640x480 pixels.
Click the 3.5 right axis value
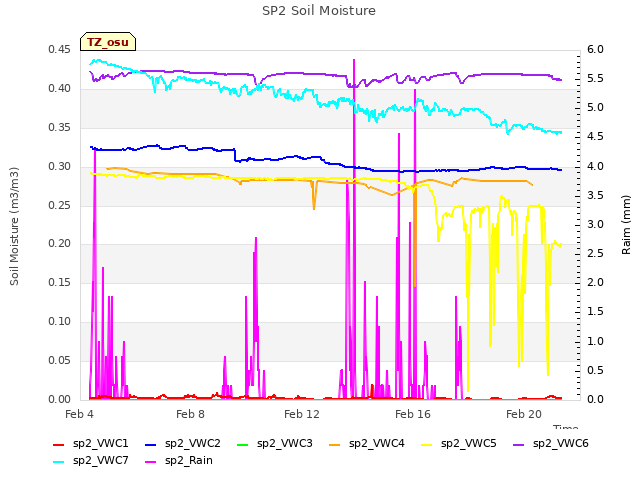595,195
